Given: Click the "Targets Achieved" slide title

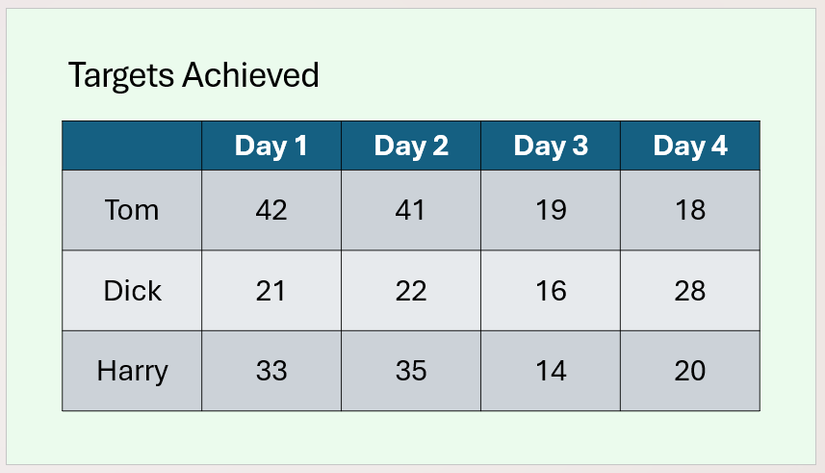Looking at the screenshot, I should (x=193, y=75).
